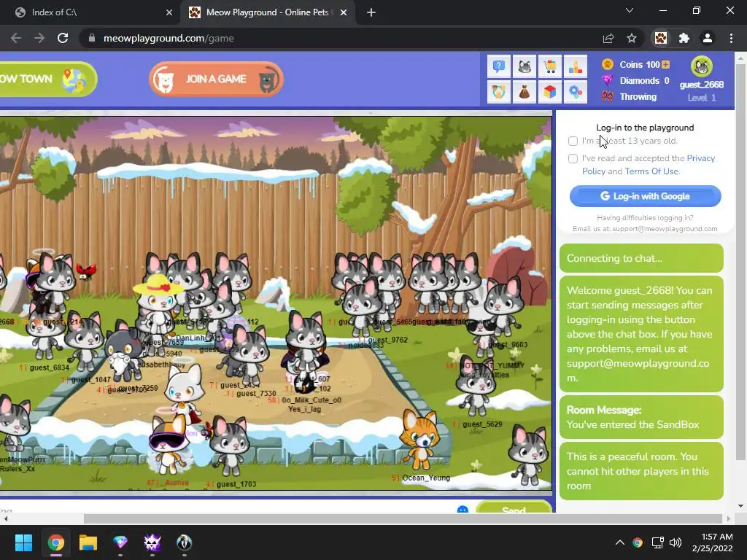The width and height of the screenshot is (747, 560).
Task: Click the clock in the taskbar
Action: (x=712, y=542)
